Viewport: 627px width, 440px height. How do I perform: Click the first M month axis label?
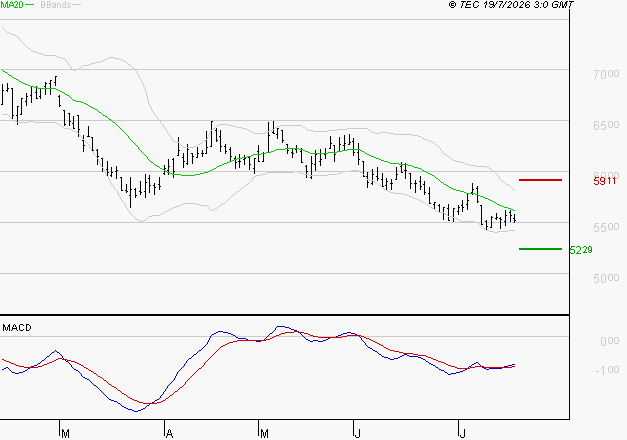(x=66, y=434)
